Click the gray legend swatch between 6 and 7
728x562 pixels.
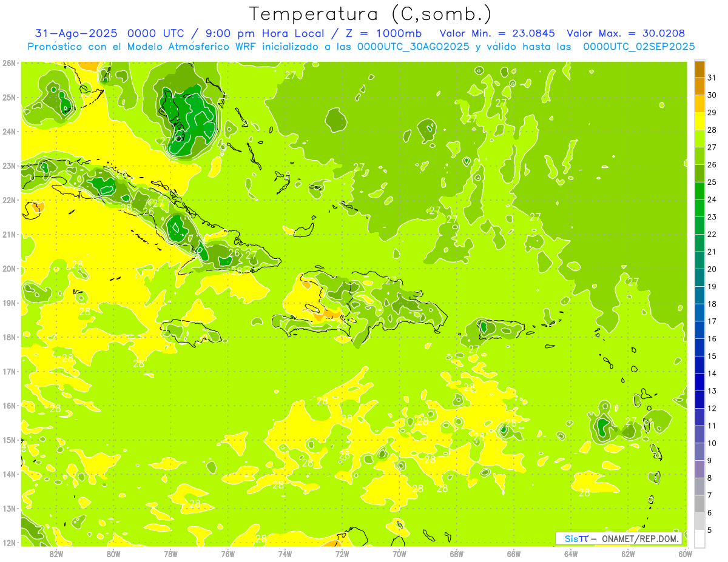coord(699,504)
